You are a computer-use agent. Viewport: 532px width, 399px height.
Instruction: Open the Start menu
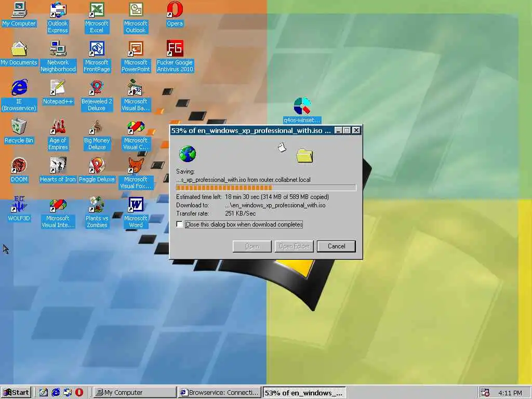point(16,393)
